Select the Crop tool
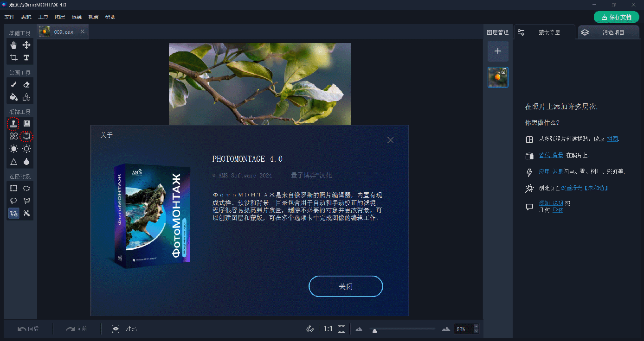The width and height of the screenshot is (644, 341). (x=14, y=57)
